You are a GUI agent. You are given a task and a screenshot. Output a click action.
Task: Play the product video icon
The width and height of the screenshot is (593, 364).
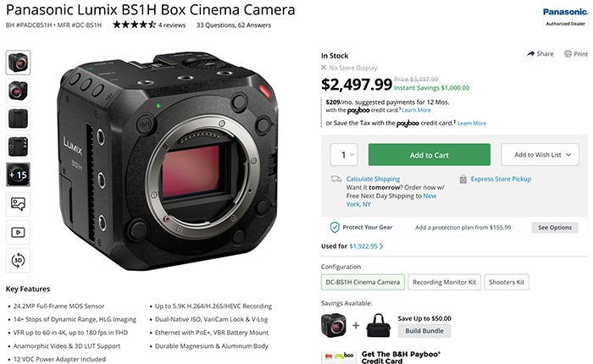[x=18, y=231]
